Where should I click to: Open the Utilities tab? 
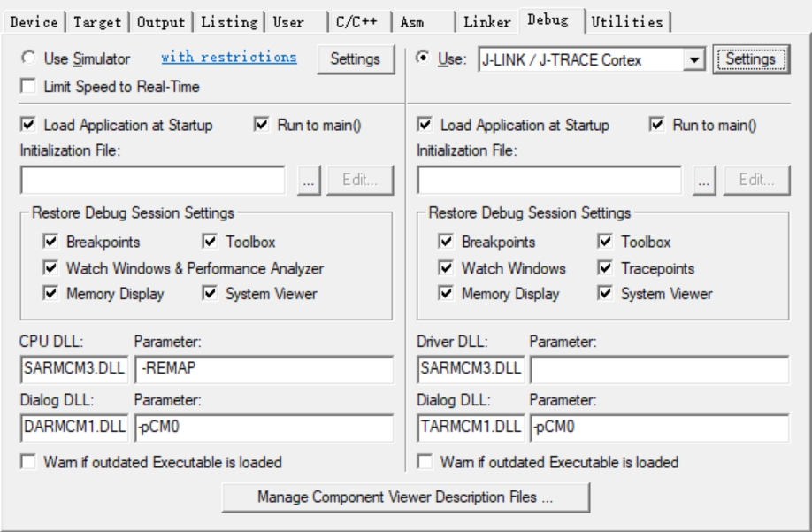pos(629,21)
